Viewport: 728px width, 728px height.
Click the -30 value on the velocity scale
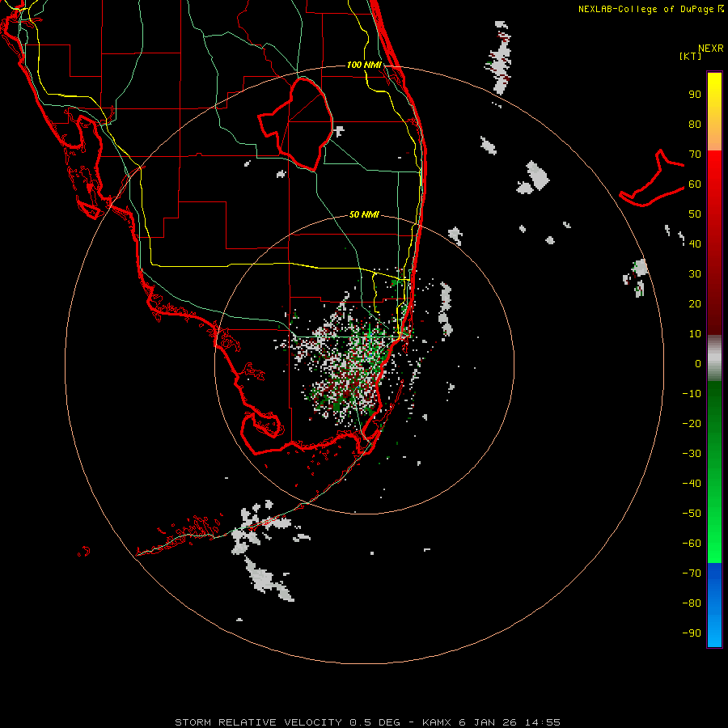click(x=692, y=454)
